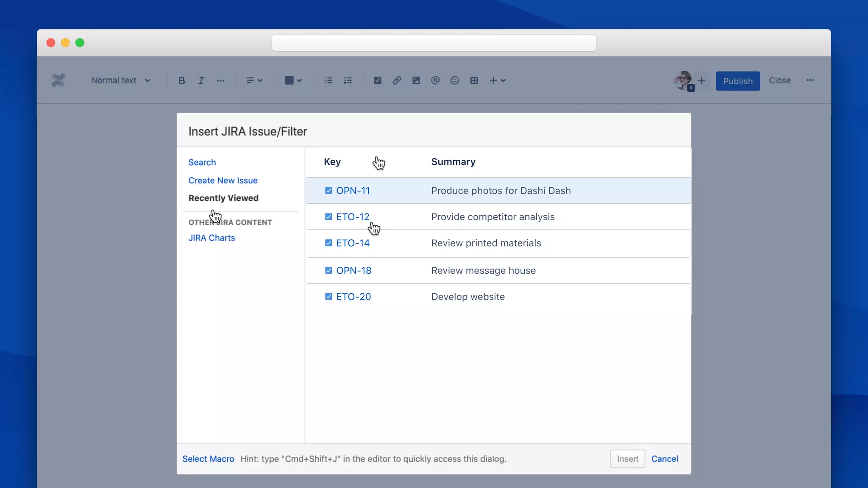Uncheck the OPN-11 issue checkbox

pyautogui.click(x=328, y=191)
